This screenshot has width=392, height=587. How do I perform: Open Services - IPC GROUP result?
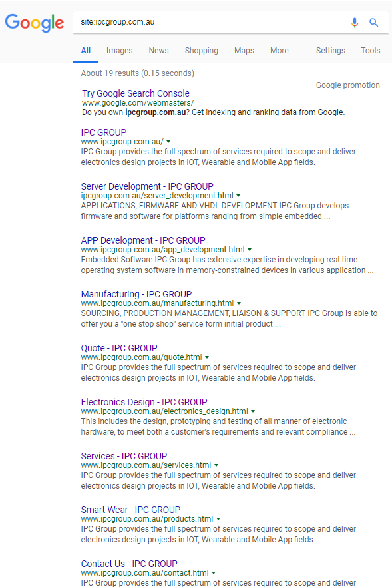[124, 456]
